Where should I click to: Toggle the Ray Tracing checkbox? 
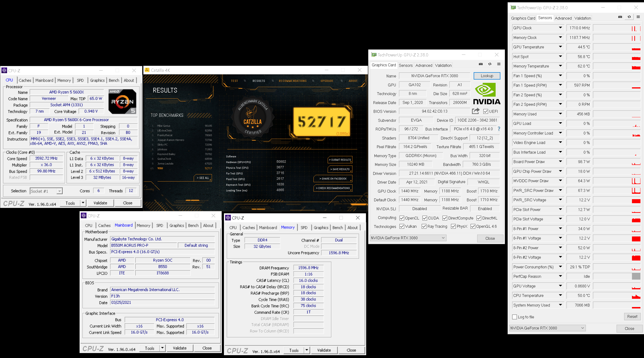click(x=424, y=226)
